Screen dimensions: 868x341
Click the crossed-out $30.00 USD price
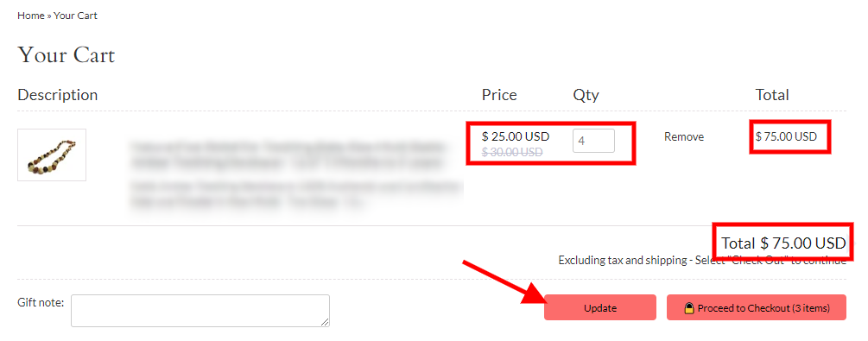click(512, 152)
